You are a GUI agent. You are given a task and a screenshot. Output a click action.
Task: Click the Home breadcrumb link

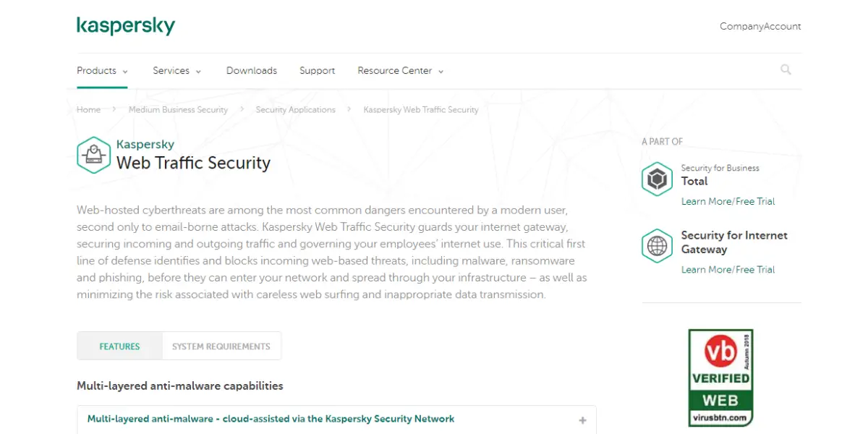(x=89, y=110)
